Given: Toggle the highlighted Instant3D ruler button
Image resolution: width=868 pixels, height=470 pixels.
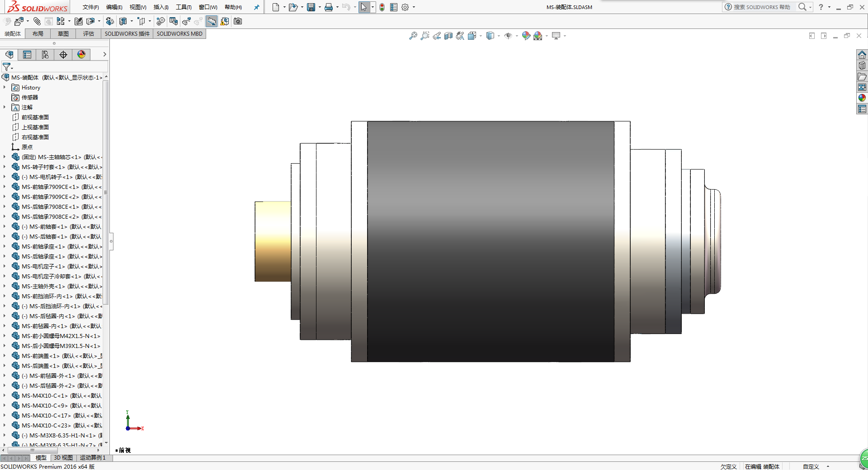Looking at the screenshot, I should tap(212, 21).
